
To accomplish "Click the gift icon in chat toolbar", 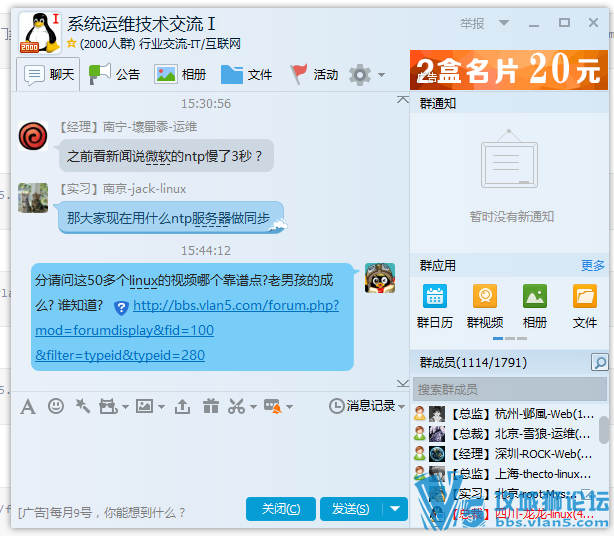I will [x=210, y=406].
